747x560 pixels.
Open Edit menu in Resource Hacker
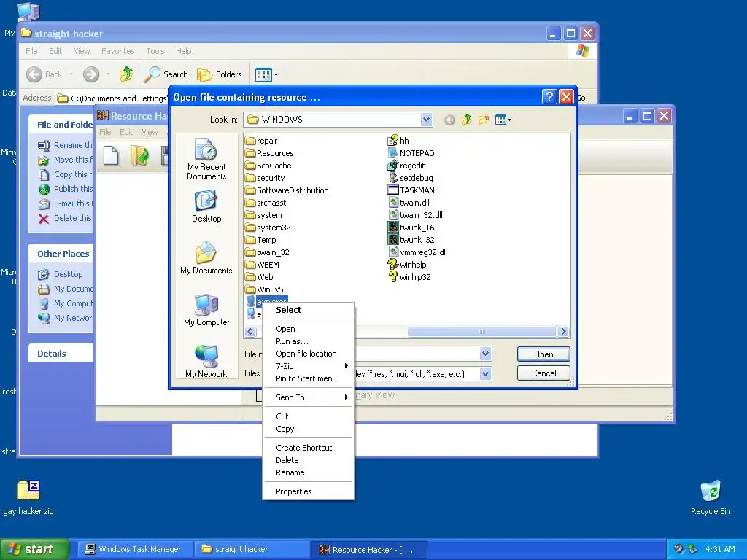point(126,132)
